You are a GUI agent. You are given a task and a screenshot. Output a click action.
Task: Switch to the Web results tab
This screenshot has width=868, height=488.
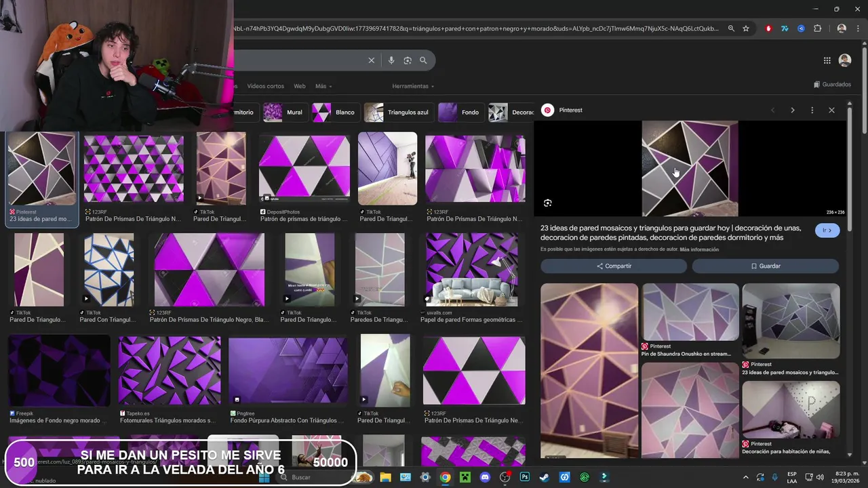[x=300, y=86]
